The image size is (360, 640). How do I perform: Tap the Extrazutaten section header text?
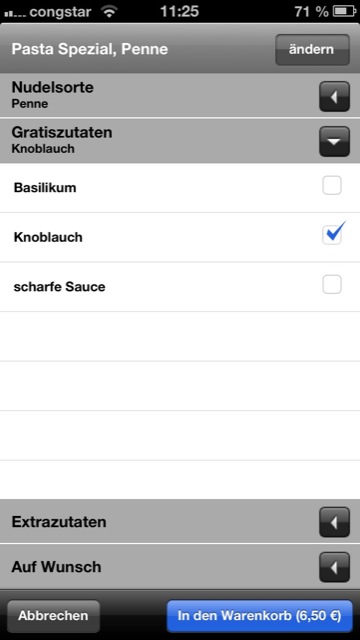point(59,522)
